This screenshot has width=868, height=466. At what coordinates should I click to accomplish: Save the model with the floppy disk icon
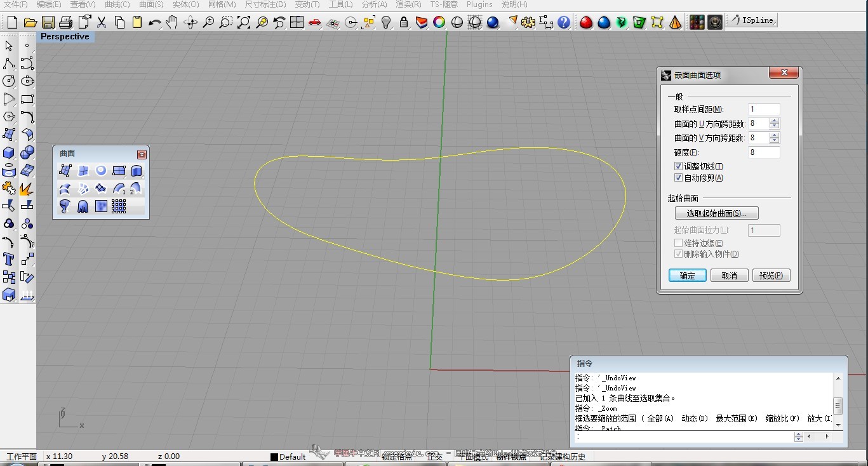[x=48, y=23]
